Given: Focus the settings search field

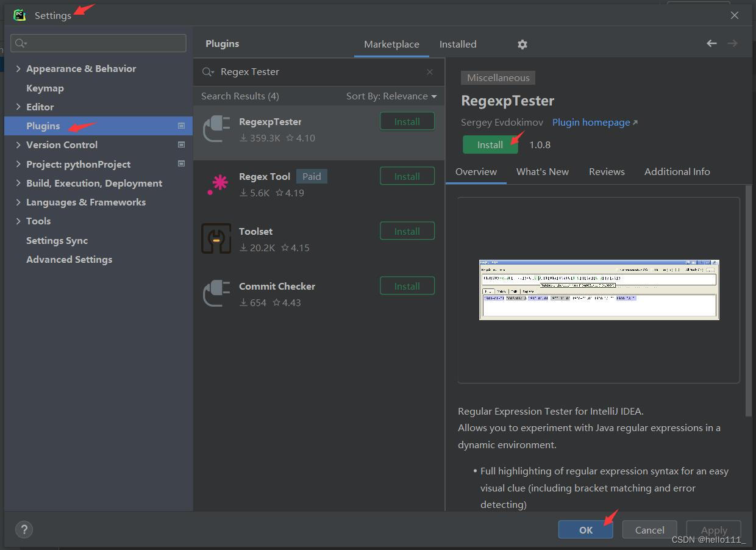Looking at the screenshot, I should pos(98,43).
